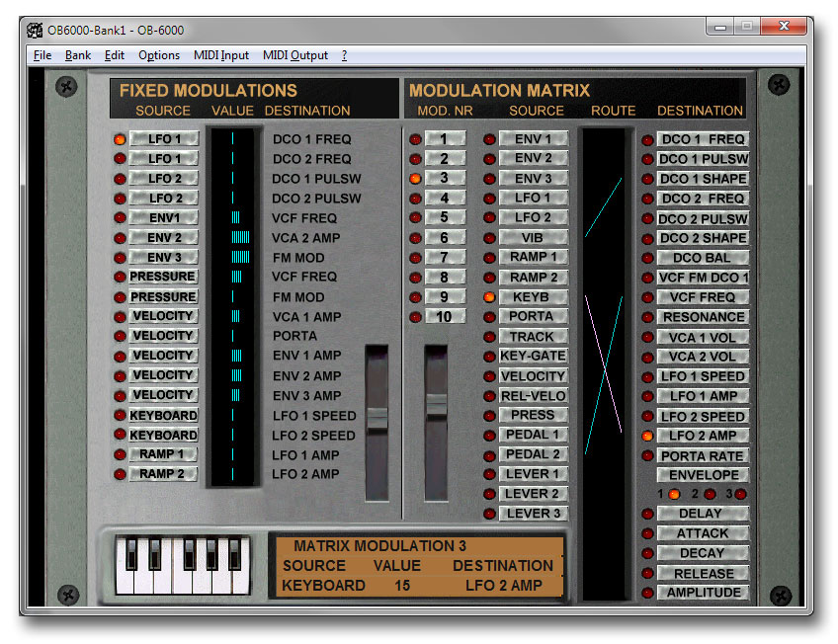Open the File menu

[x=42, y=55]
